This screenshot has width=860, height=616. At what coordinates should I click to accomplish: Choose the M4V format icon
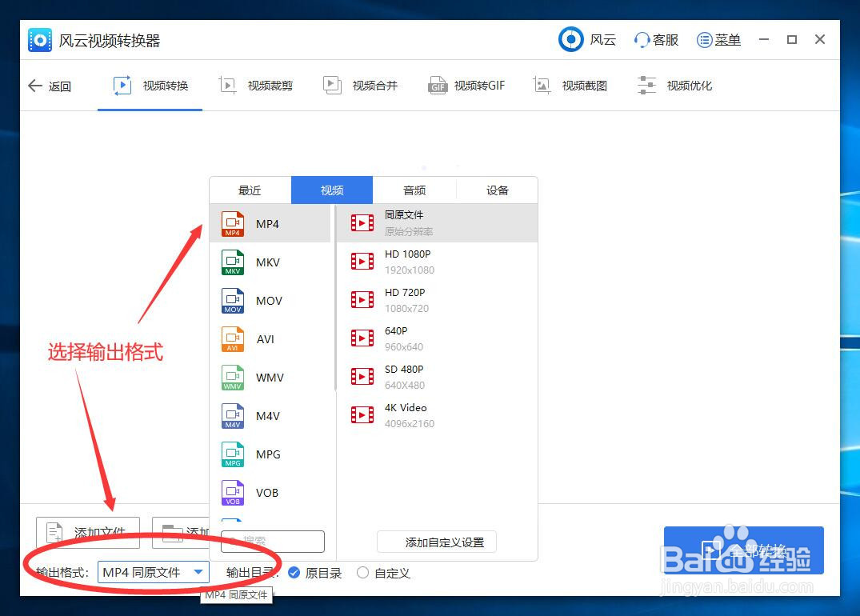point(233,416)
